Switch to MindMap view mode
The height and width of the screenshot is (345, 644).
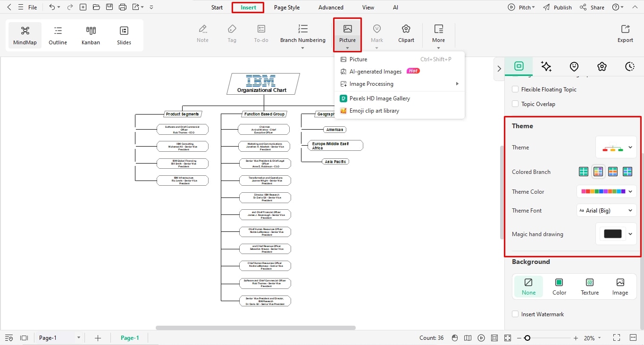(x=25, y=35)
